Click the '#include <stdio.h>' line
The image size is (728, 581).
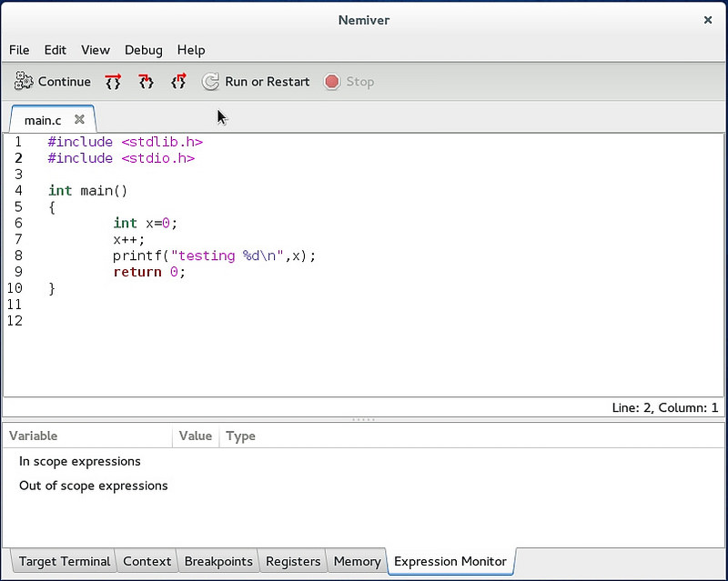[x=121, y=158]
